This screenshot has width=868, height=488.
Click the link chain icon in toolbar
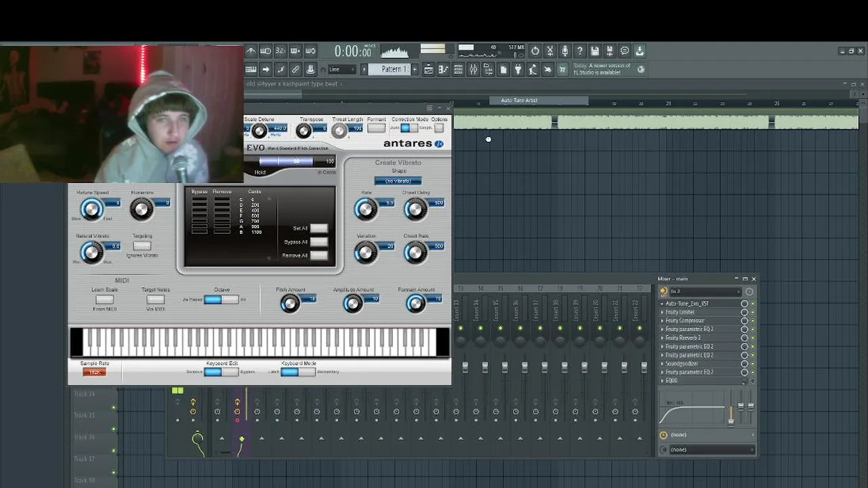(295, 69)
